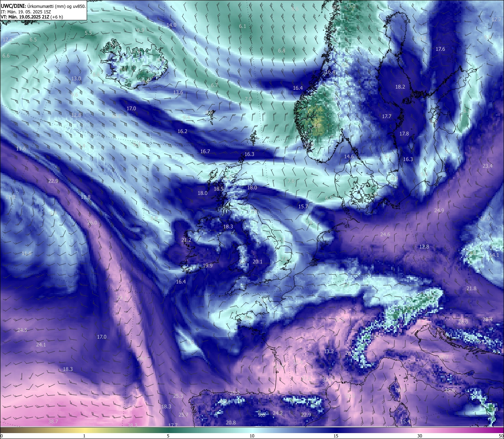Click the 19.9 value label

[208, 265]
